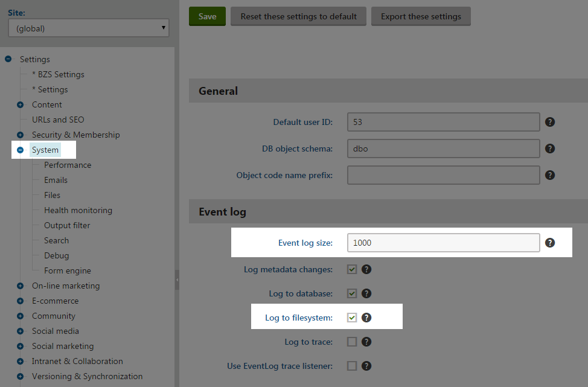The height and width of the screenshot is (387, 588).
Task: Select Content category label
Action: click(x=47, y=104)
